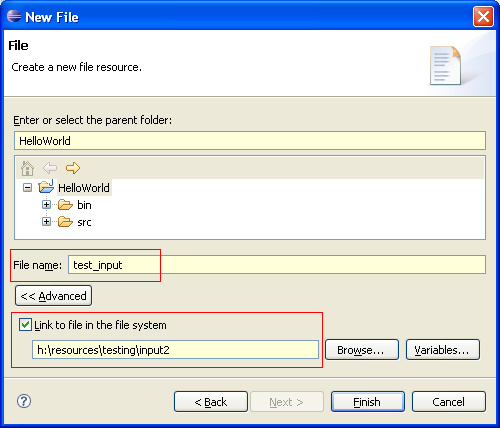Go to previous page with Back
Viewport: 500px width, 428px height.
pyautogui.click(x=211, y=402)
